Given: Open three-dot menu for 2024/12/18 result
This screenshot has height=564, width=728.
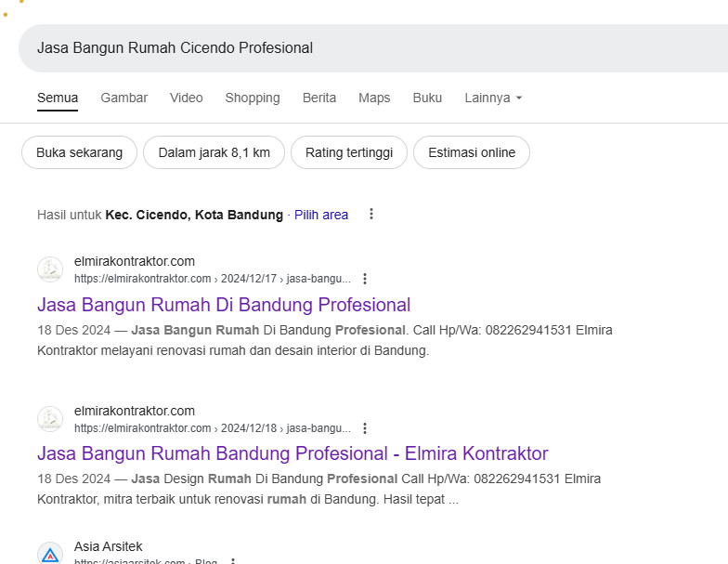Looking at the screenshot, I should (x=365, y=428).
